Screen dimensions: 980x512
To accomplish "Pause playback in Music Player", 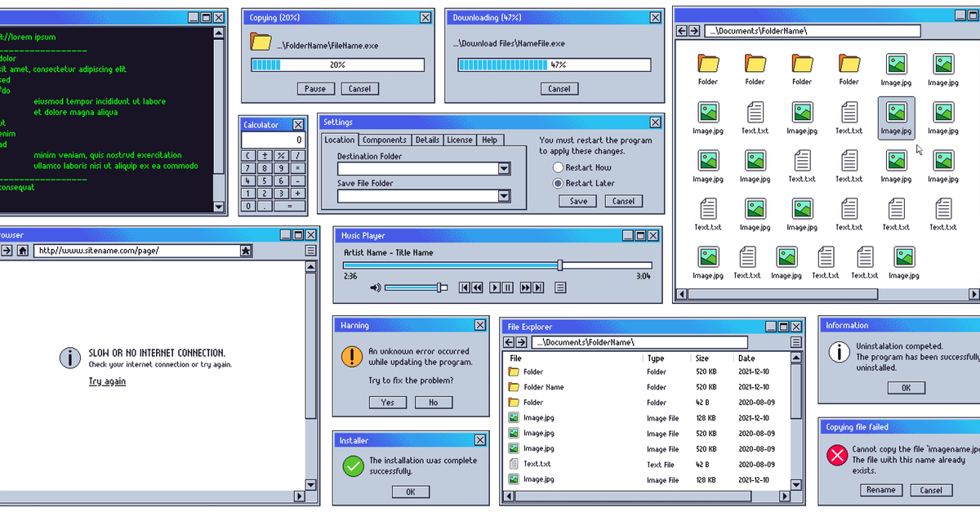I will click(507, 287).
